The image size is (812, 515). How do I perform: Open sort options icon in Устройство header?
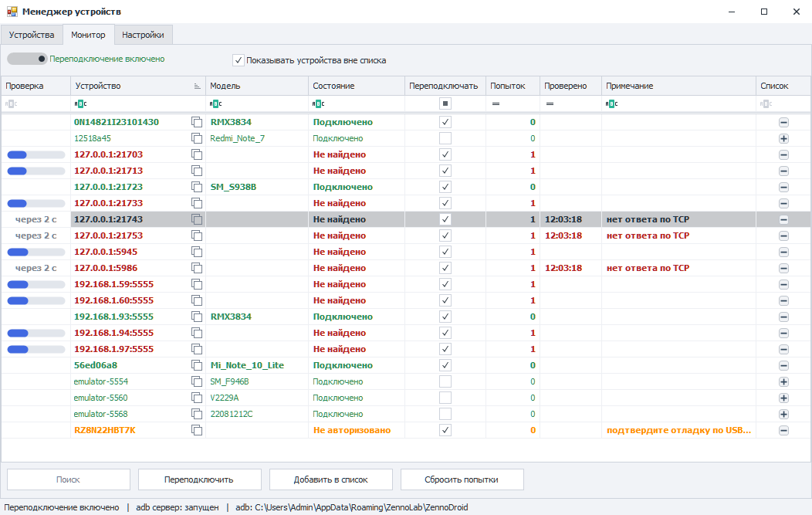[x=198, y=86]
